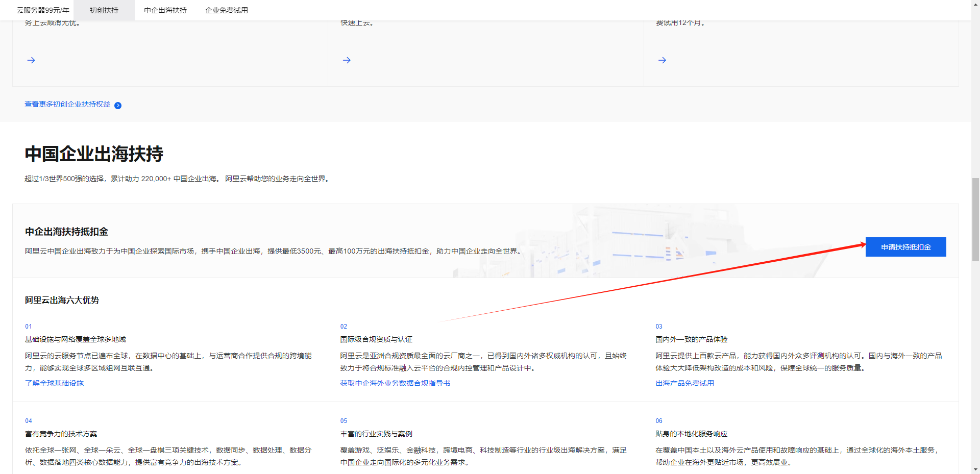980x474 pixels.
Task: Click the scrollbar down arrow
Action: point(975,469)
